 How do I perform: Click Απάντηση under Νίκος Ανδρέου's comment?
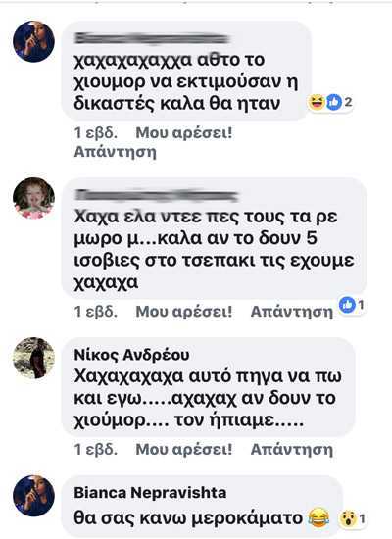[x=292, y=449]
